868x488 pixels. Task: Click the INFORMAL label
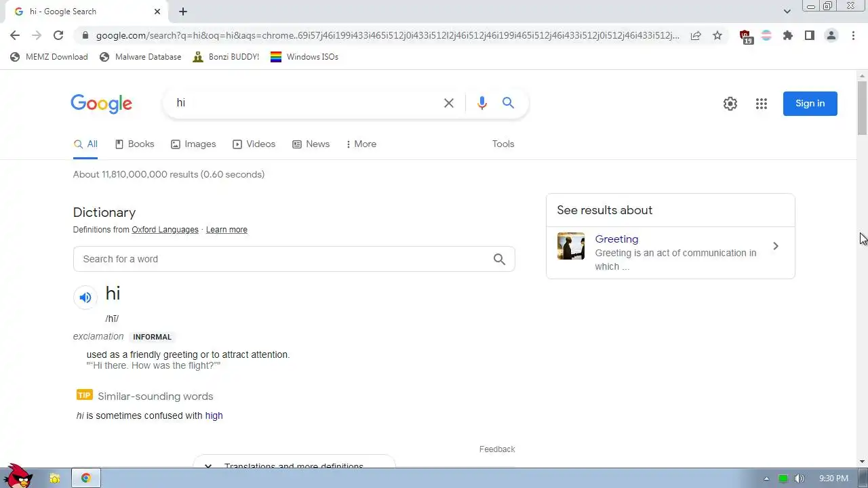tap(153, 337)
